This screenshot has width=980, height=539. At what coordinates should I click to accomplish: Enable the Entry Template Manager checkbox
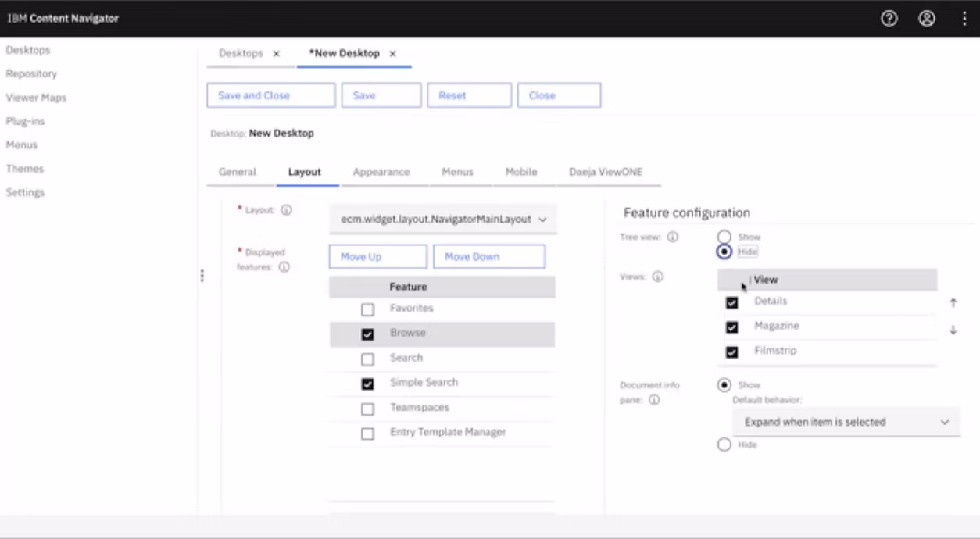(x=367, y=434)
